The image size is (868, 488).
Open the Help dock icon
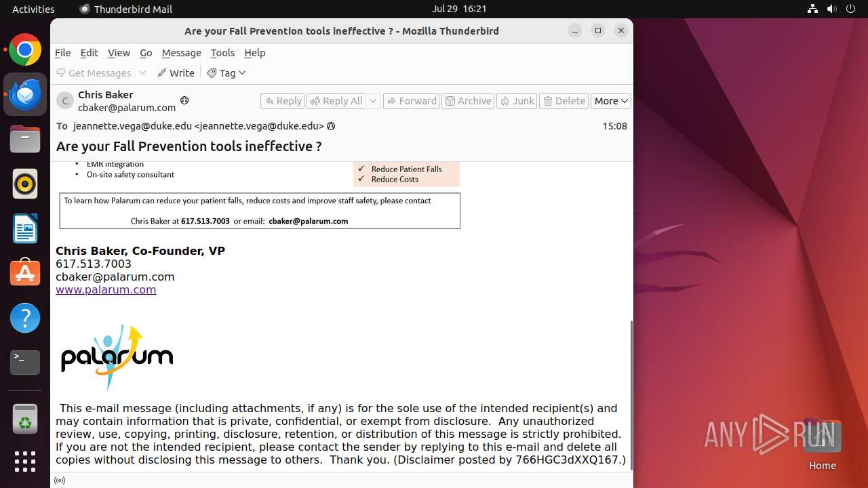[x=25, y=318]
